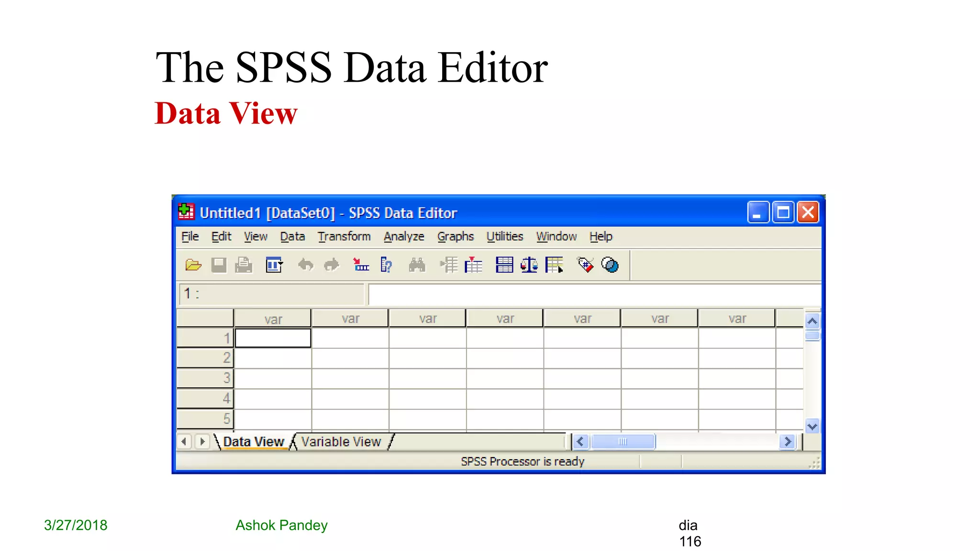Open the View menu
The height and width of the screenshot is (551, 980).
click(x=256, y=237)
